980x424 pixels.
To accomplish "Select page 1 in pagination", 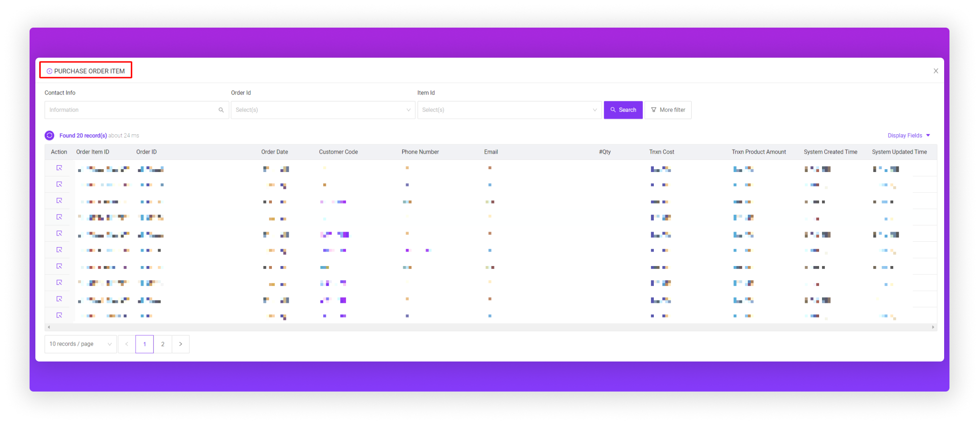I will pos(144,344).
